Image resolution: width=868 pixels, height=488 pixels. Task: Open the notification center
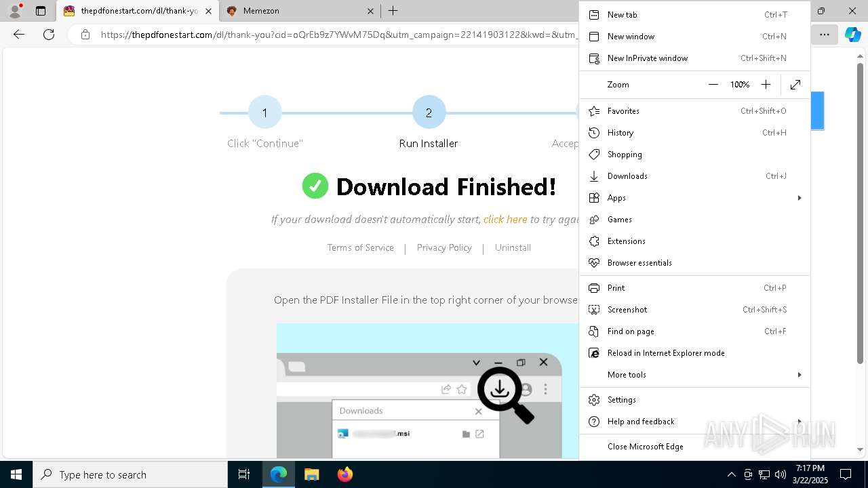846,474
